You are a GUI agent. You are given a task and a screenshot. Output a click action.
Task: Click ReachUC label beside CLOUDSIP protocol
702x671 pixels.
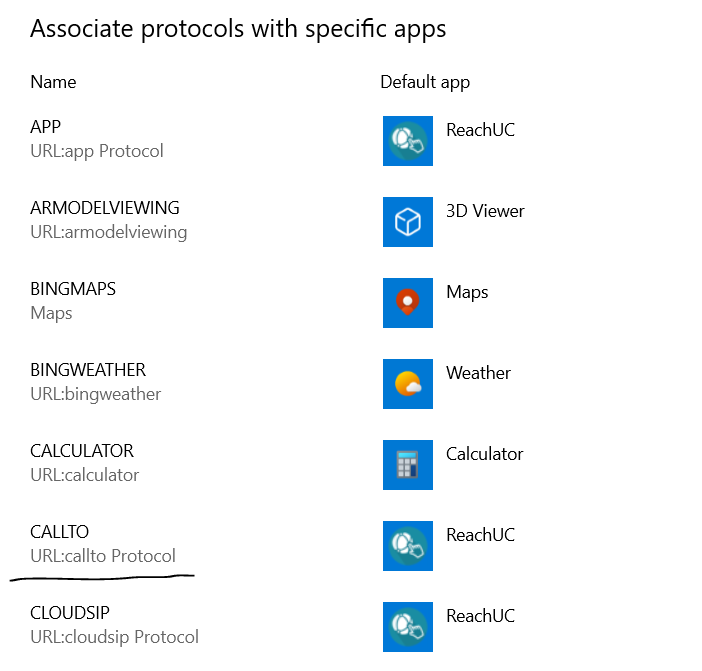coord(480,616)
